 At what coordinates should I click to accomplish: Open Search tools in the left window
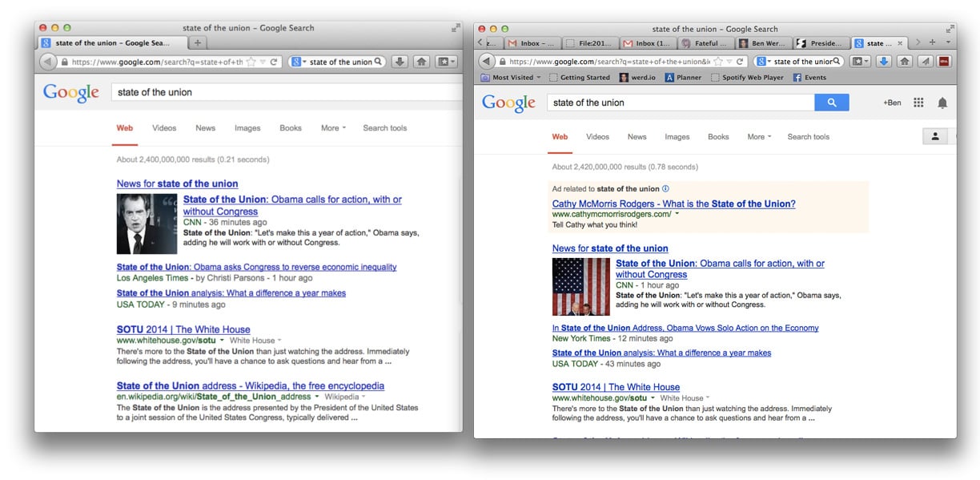point(385,128)
